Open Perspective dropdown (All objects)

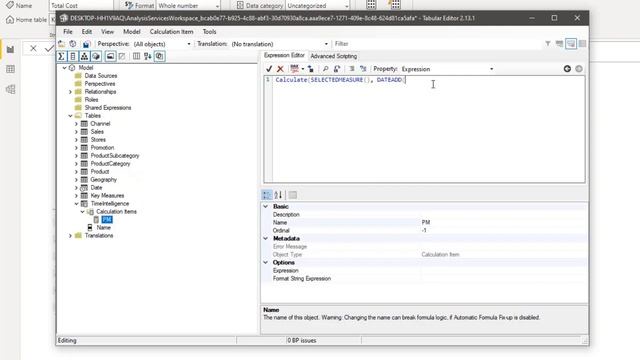click(162, 44)
